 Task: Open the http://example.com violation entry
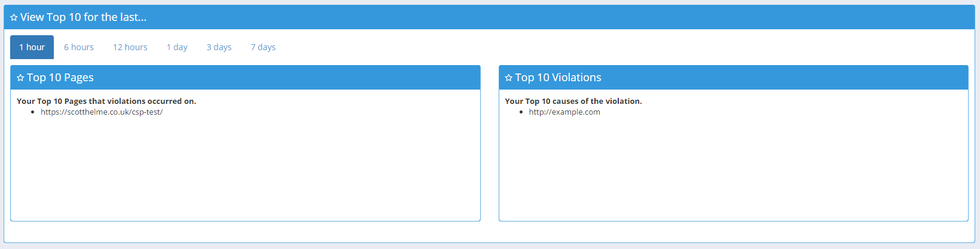564,112
